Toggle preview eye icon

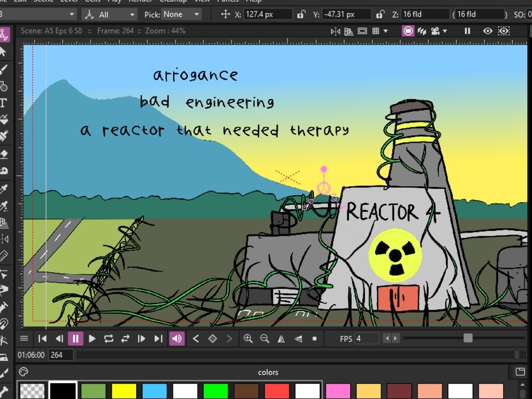[487, 31]
